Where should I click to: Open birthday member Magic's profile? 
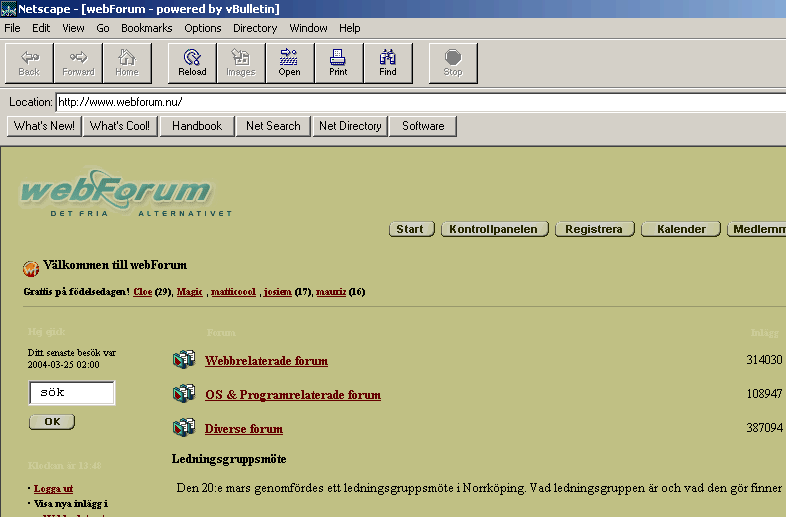189,292
